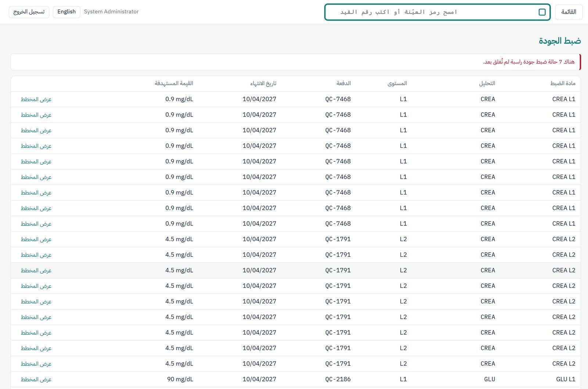
Task: Select the alert about 7 unclosed failed QC cases
Action: [x=296, y=62]
